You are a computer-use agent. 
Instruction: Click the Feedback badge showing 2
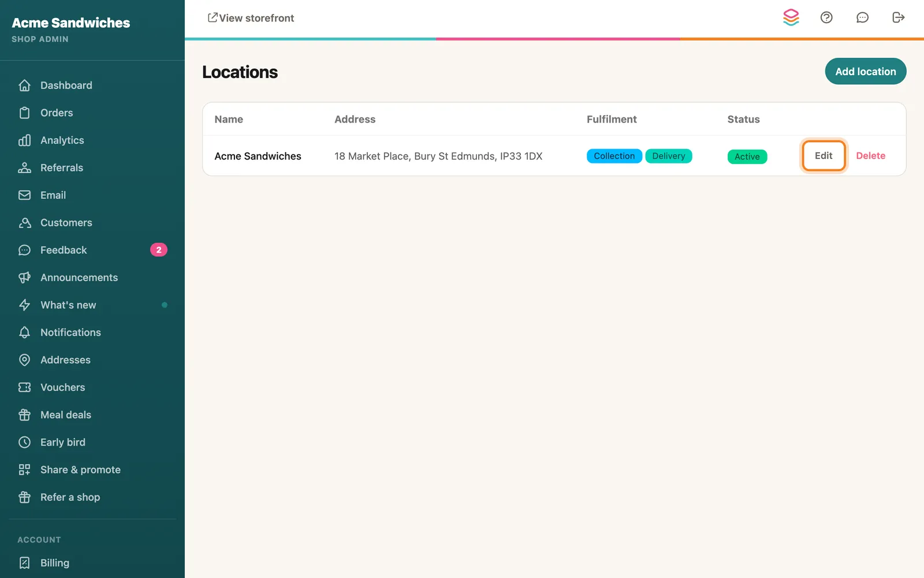(159, 250)
